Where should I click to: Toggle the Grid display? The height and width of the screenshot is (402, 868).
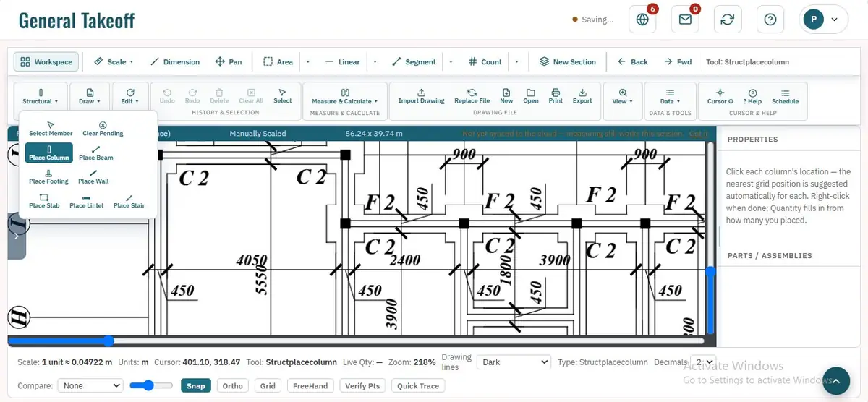pyautogui.click(x=268, y=386)
